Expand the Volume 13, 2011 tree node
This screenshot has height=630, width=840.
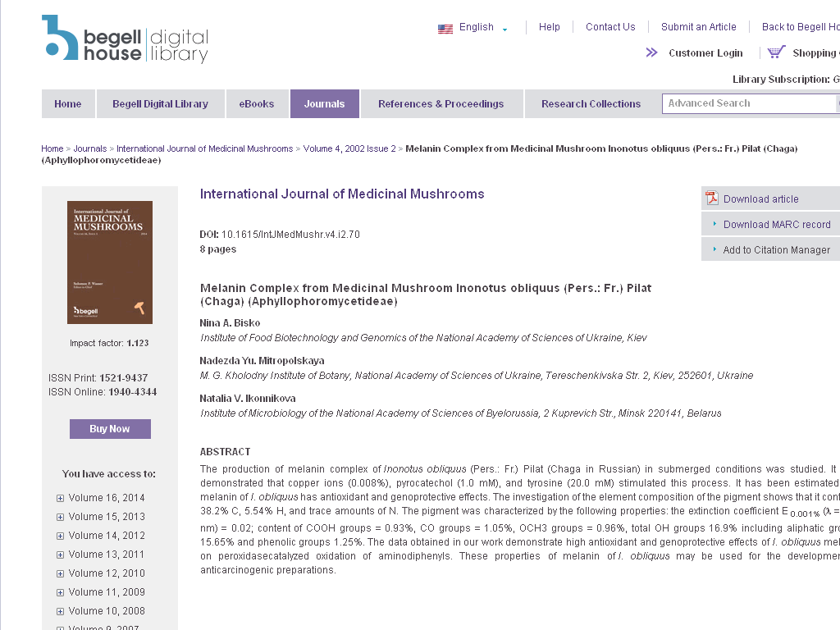[60, 555]
